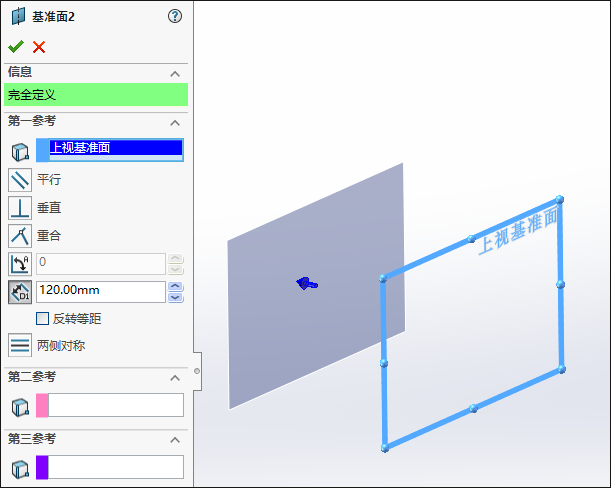Toggle the angle constraint icon

click(x=20, y=264)
